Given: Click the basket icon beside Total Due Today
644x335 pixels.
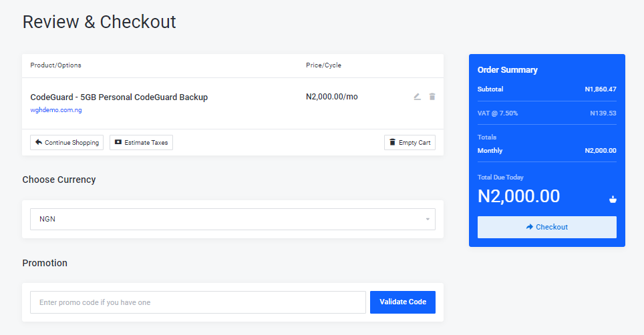Looking at the screenshot, I should 613,200.
